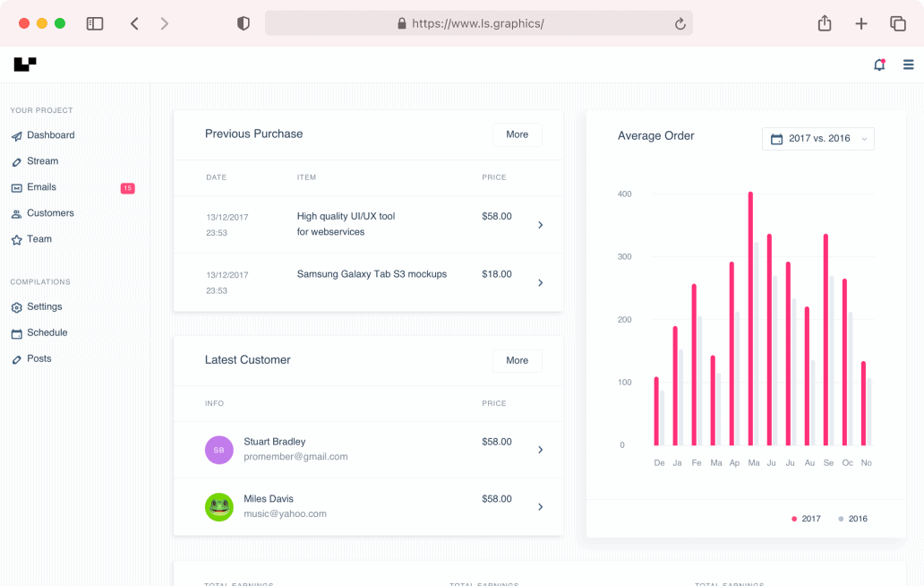Click the Stream sidebar icon

[x=16, y=162]
